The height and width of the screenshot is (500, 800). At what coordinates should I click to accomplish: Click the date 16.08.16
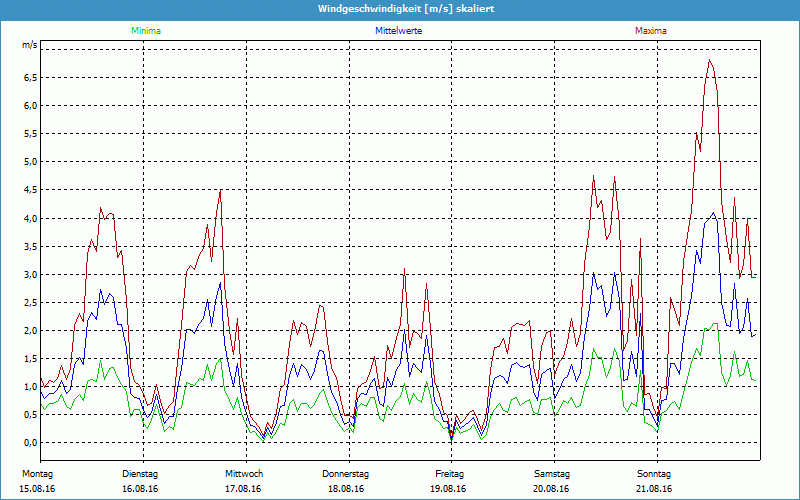(140, 489)
